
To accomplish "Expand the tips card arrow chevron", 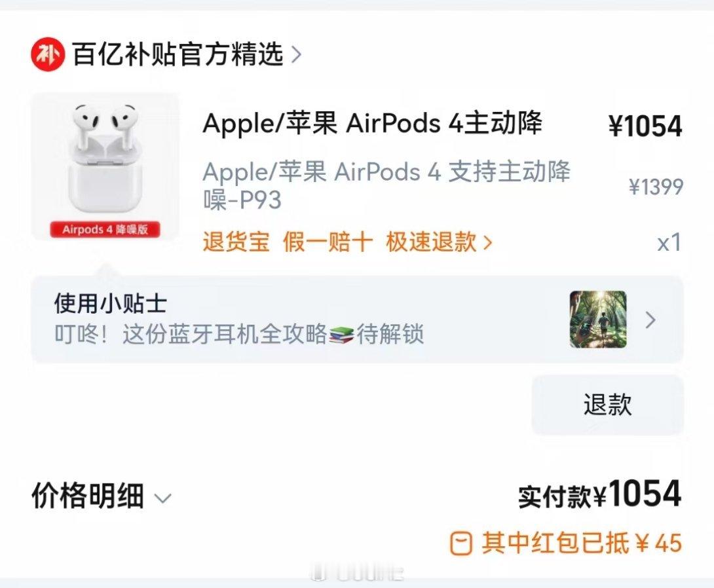I will 650,320.
